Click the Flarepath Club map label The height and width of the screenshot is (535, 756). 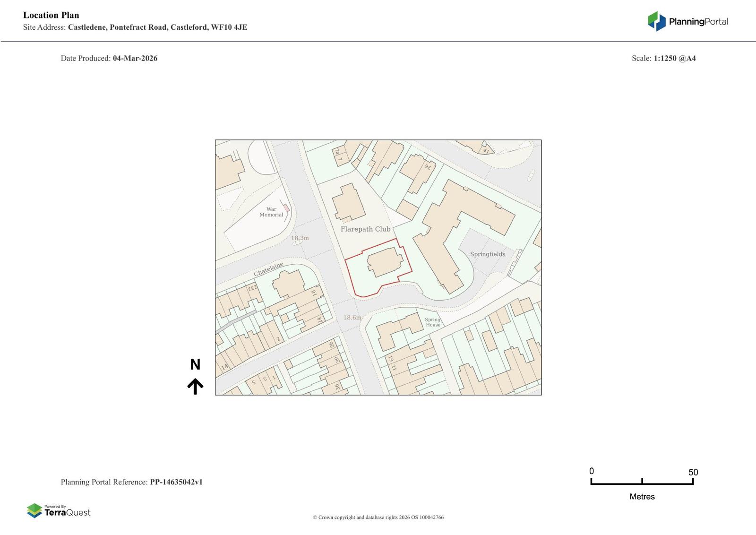coord(365,229)
